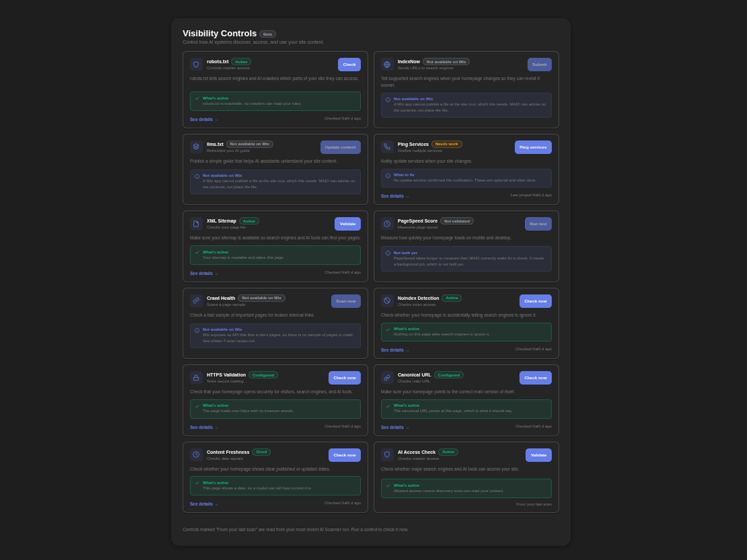Click the Good badge on Content Freshness

point(261,452)
